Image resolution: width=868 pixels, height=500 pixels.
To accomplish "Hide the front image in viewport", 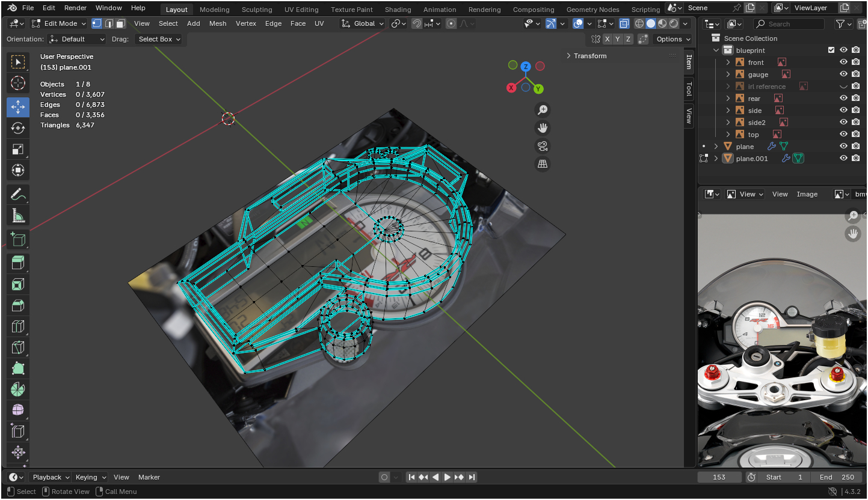I will (843, 62).
